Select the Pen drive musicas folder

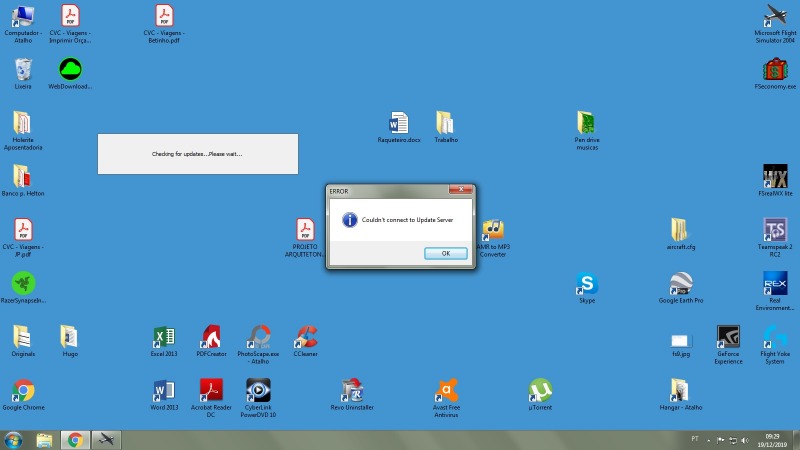[587, 131]
